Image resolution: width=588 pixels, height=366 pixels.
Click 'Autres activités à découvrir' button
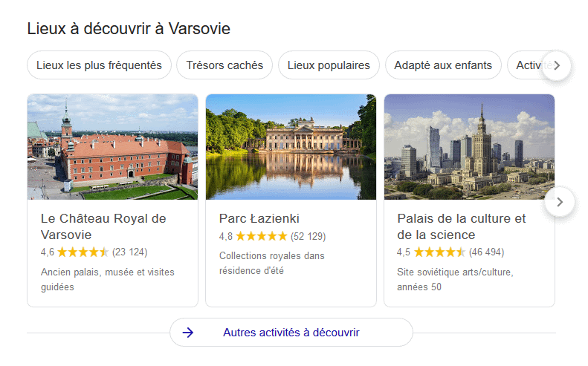pyautogui.click(x=291, y=333)
